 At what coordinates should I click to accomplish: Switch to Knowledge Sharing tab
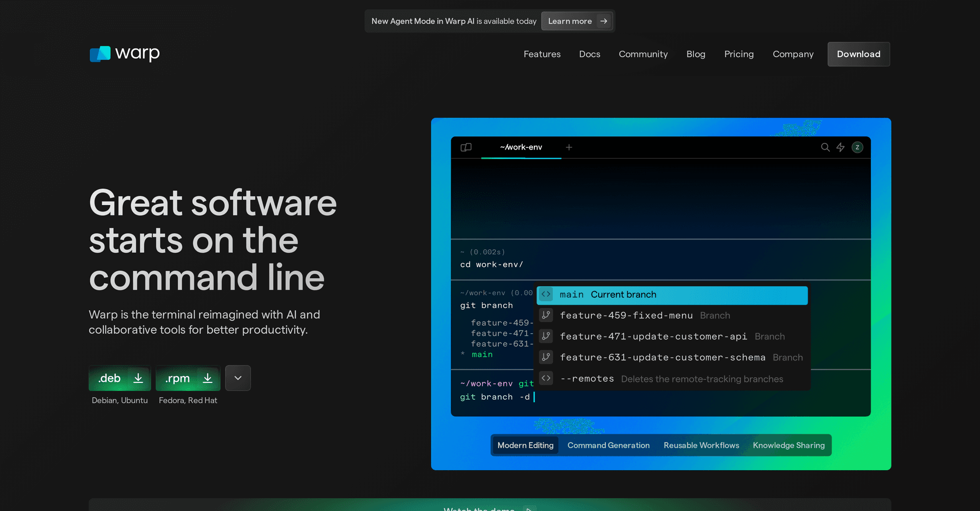(789, 445)
